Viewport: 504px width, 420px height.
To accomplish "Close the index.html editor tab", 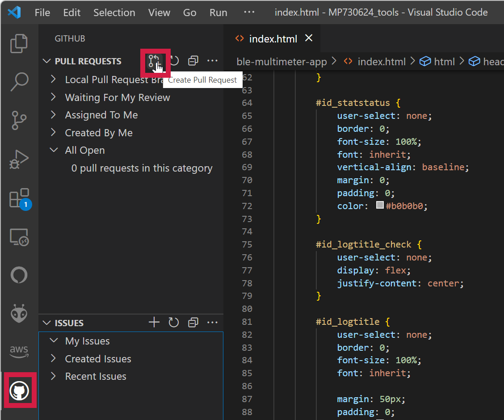I will [309, 38].
